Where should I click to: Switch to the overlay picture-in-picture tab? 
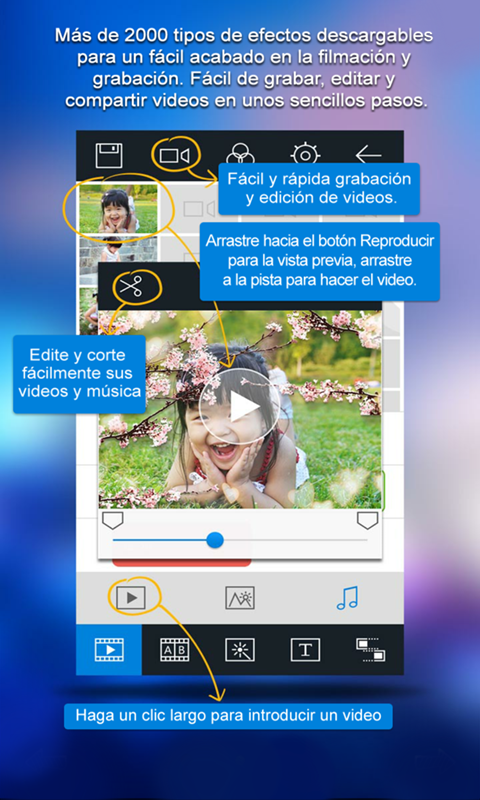click(370, 650)
